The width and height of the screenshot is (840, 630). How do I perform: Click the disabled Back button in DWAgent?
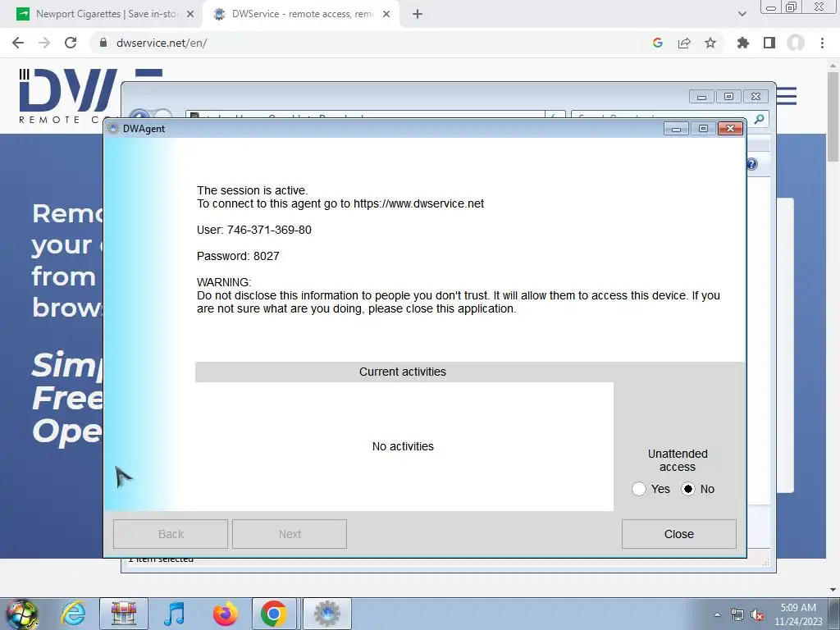[171, 534]
